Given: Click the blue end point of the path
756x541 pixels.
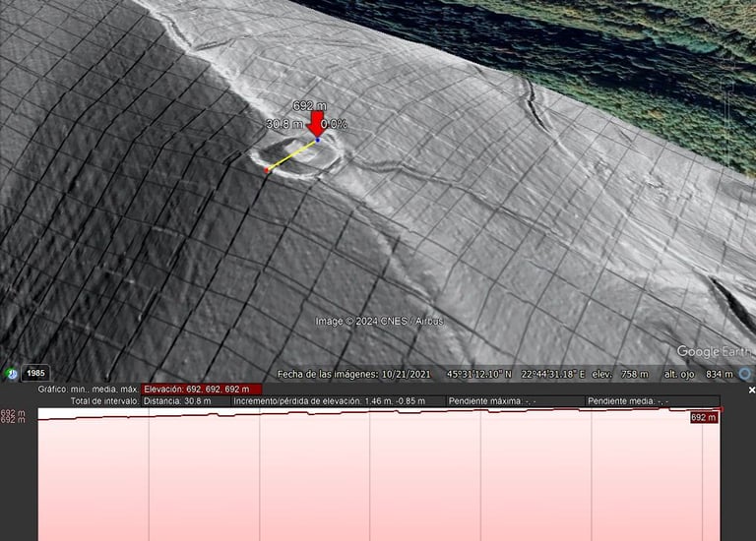Looking at the screenshot, I should point(318,140).
